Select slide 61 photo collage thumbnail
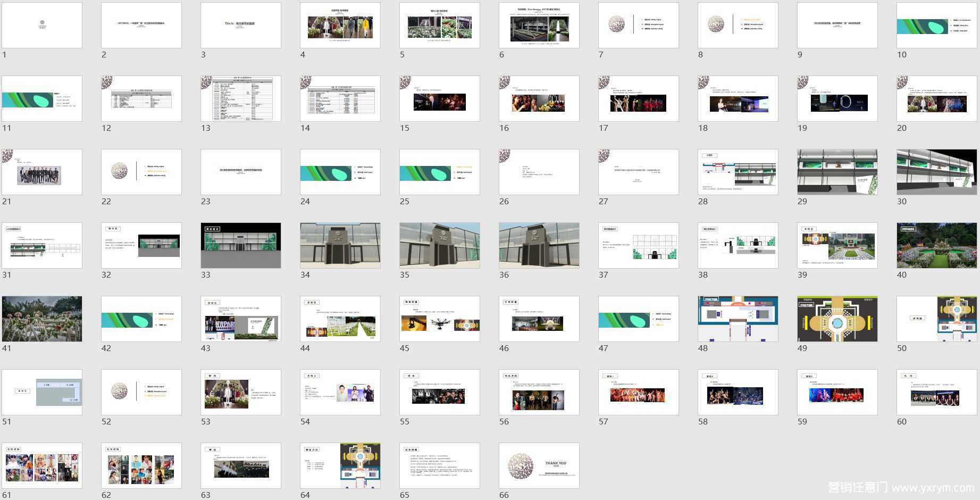This screenshot has height=500, width=980. pos(42,465)
